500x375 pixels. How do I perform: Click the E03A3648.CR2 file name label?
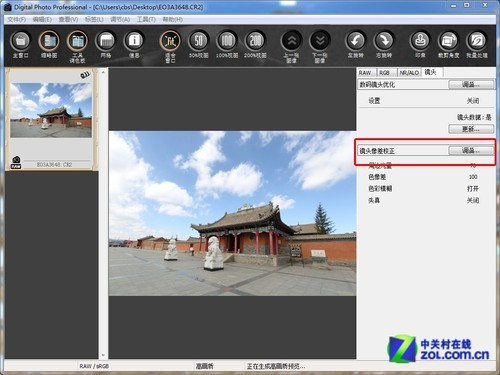(x=54, y=164)
